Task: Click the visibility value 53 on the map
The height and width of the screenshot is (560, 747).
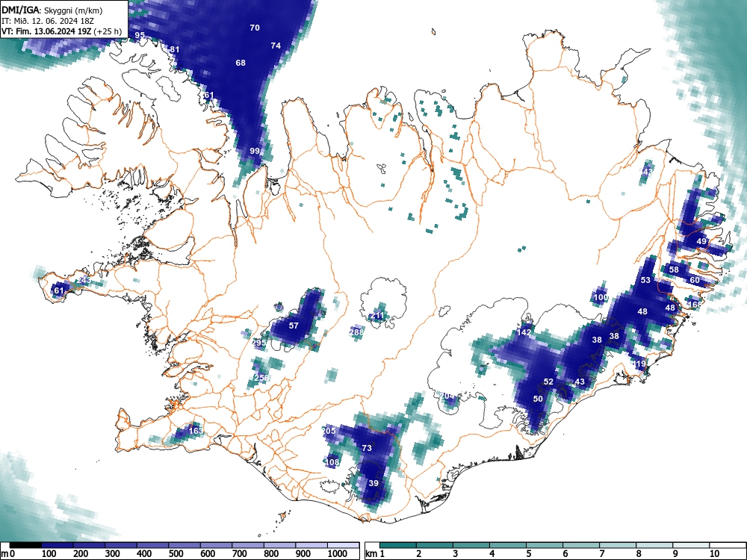Action: tap(645, 280)
